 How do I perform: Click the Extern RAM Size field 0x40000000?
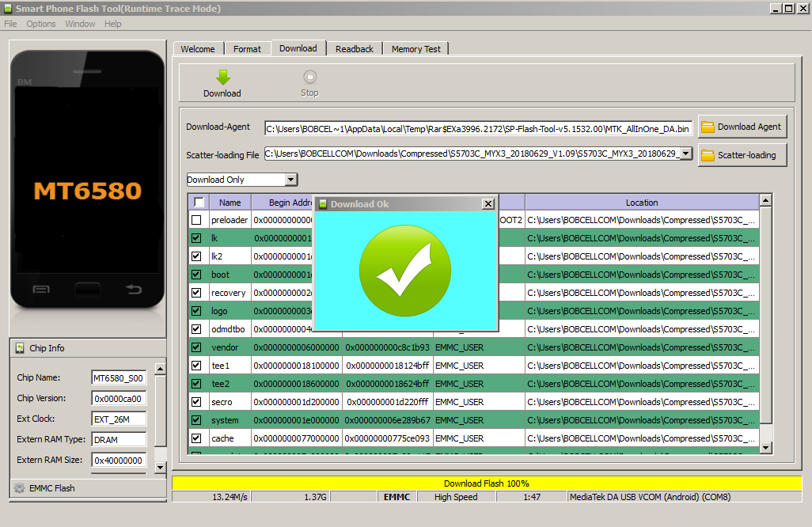click(x=119, y=460)
